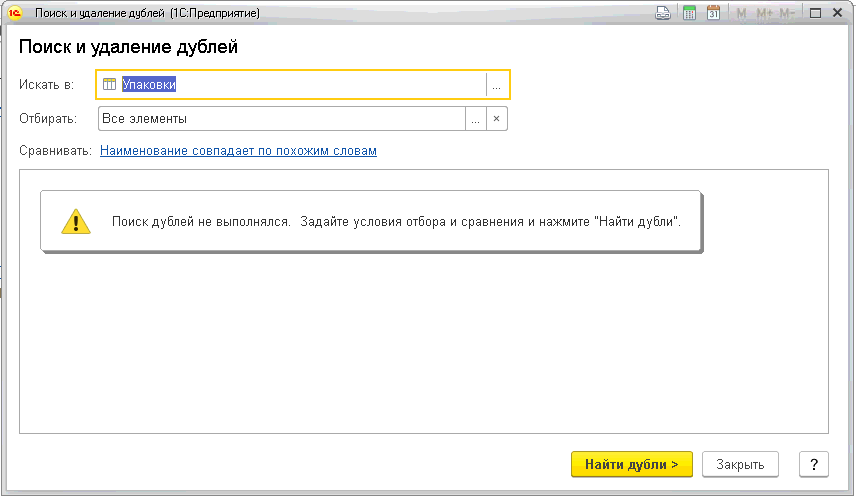Open filter settings with the Отбирать ellipsis button

(475, 118)
